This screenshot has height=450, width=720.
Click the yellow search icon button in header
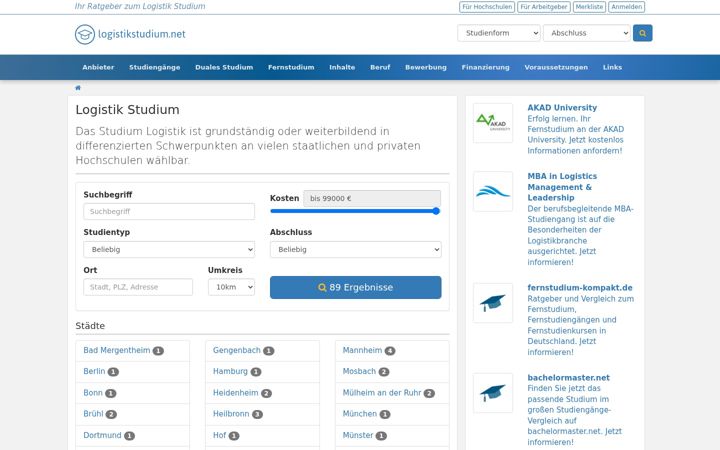click(x=642, y=33)
